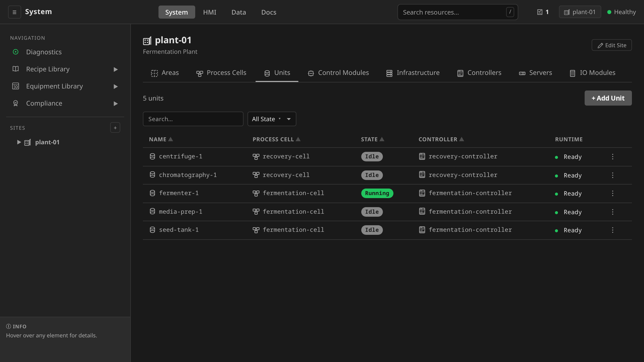
Task: Click fermentation-cell icon in fermenter-1 row
Action: point(256,193)
